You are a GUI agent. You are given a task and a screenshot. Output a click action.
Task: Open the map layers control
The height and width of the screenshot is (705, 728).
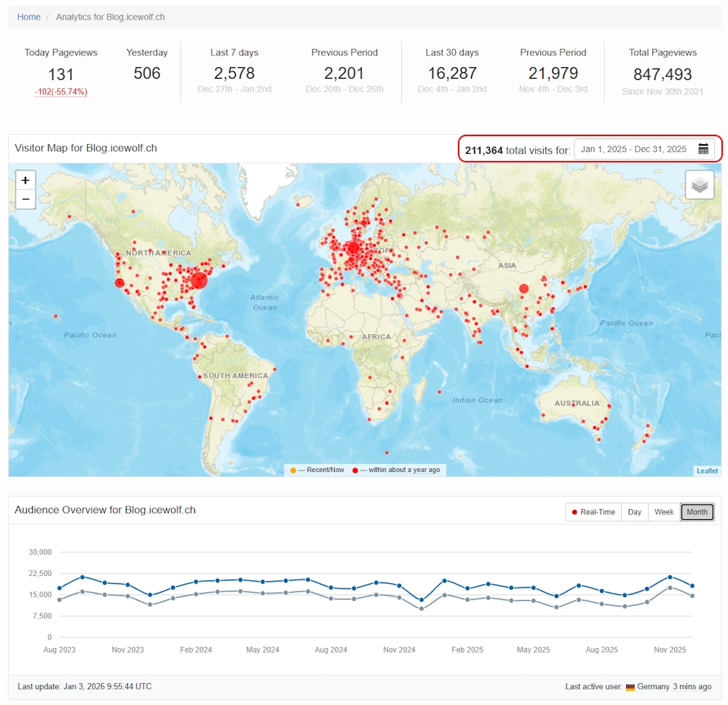(699, 185)
